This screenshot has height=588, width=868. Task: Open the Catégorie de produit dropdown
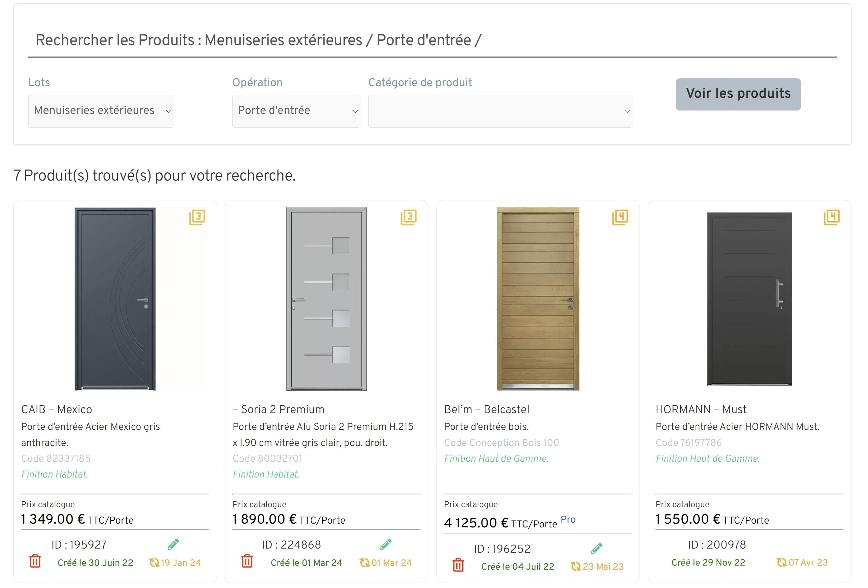point(500,111)
